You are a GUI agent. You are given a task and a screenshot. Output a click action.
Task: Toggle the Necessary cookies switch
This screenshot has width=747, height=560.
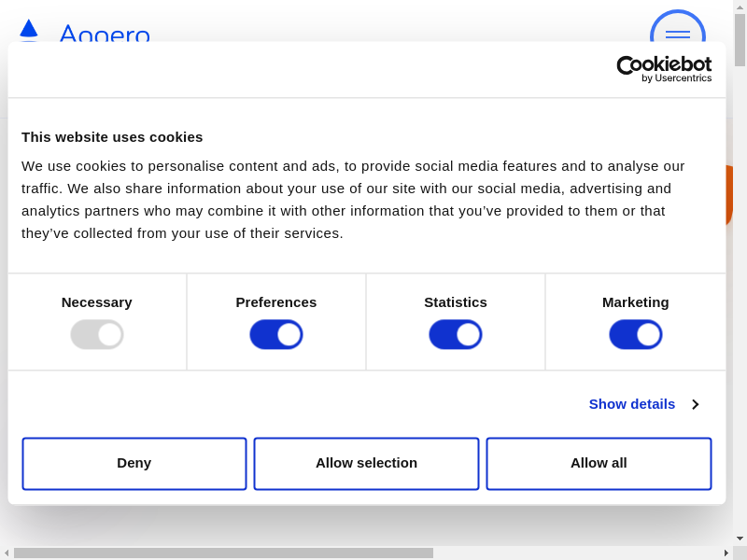coord(97,334)
